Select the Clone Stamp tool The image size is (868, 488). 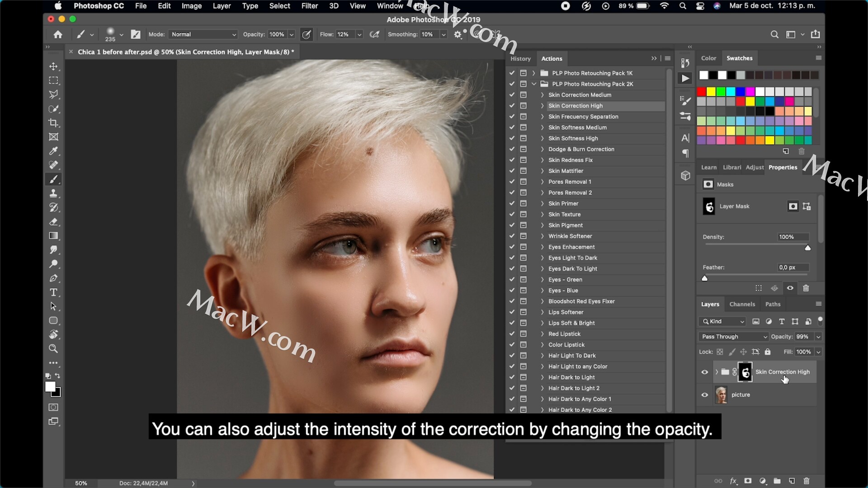coord(53,193)
